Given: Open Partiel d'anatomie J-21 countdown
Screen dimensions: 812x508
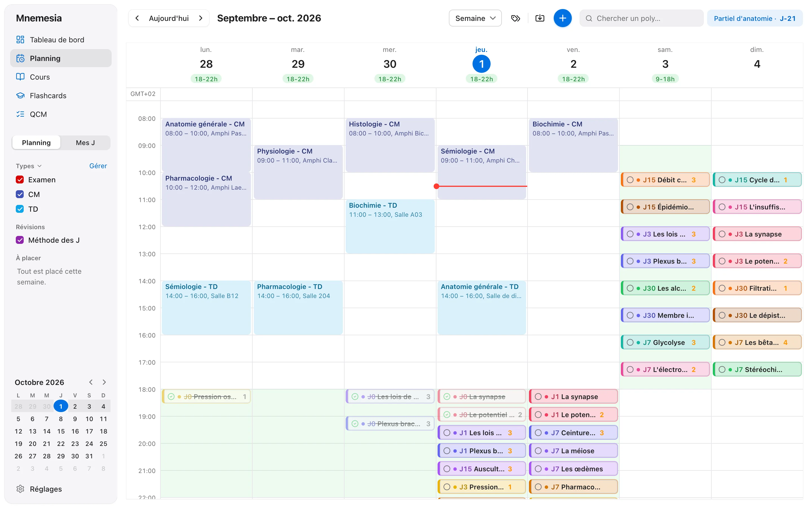Looking at the screenshot, I should 754,18.
